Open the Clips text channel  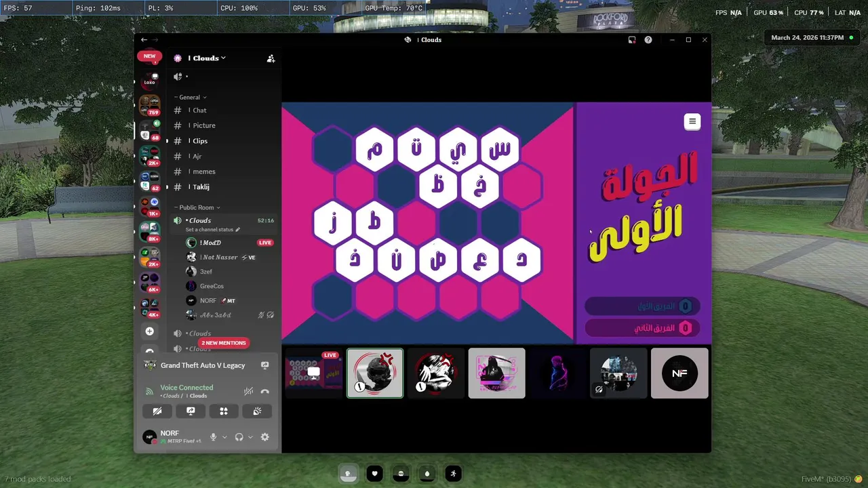(223, 141)
